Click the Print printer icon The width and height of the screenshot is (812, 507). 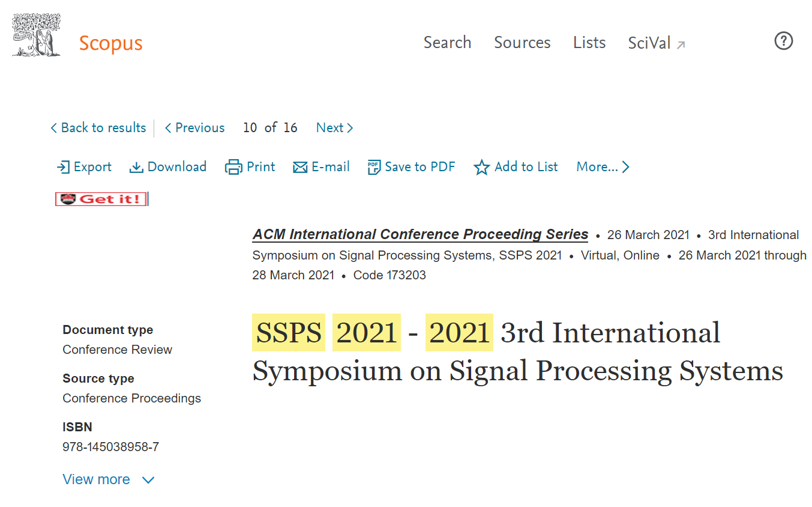tap(233, 167)
